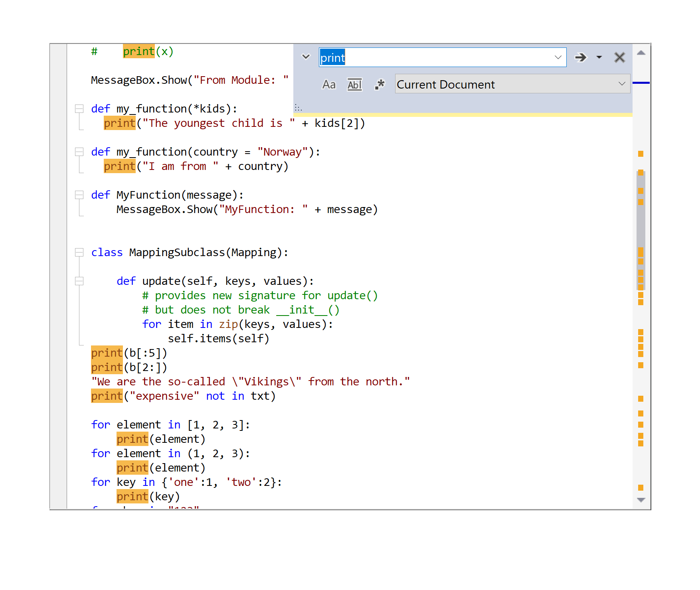Toggle the Match Case option
This screenshot has height=590, width=700.
coord(328,84)
